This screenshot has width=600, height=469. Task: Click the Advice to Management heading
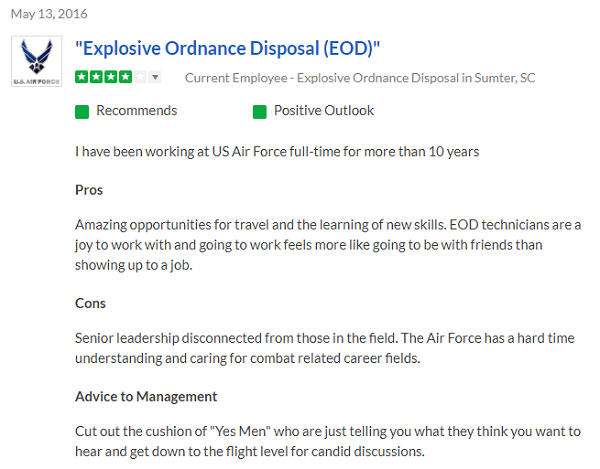click(146, 397)
